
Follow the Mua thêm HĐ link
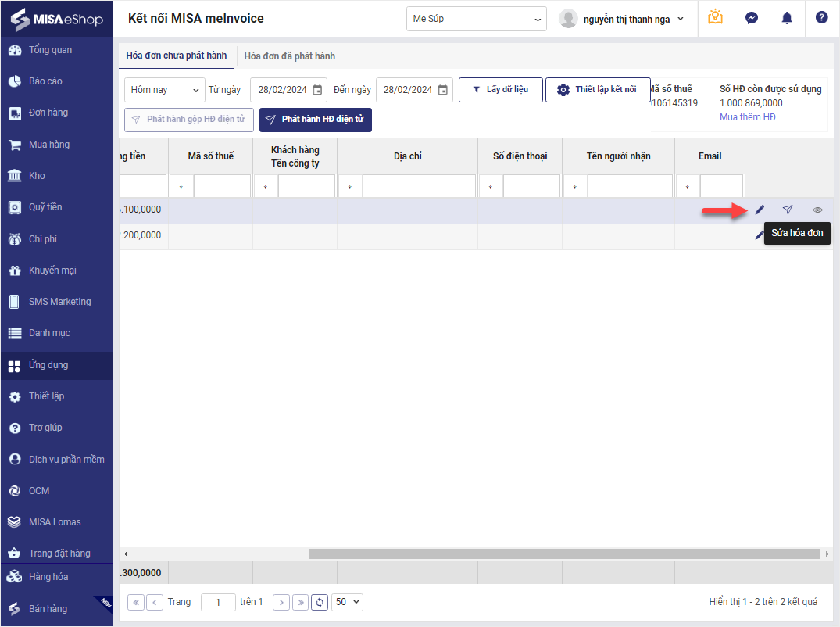click(x=747, y=116)
